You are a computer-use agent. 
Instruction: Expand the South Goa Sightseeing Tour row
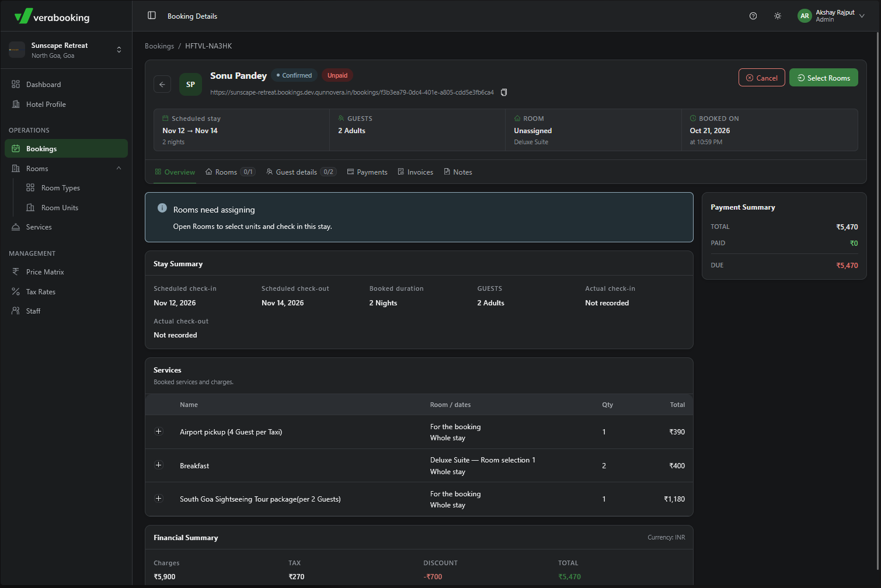[x=158, y=499]
